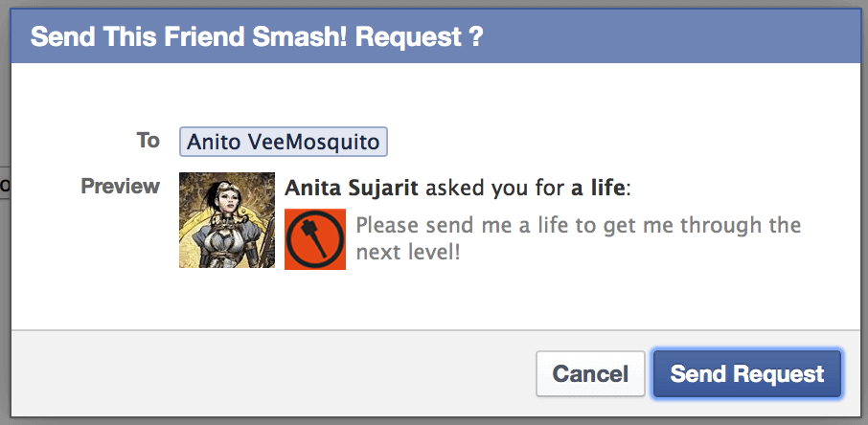Click the dialog title "Send This Friend Smash! Request ?"
This screenshot has height=425, width=868.
[x=257, y=37]
